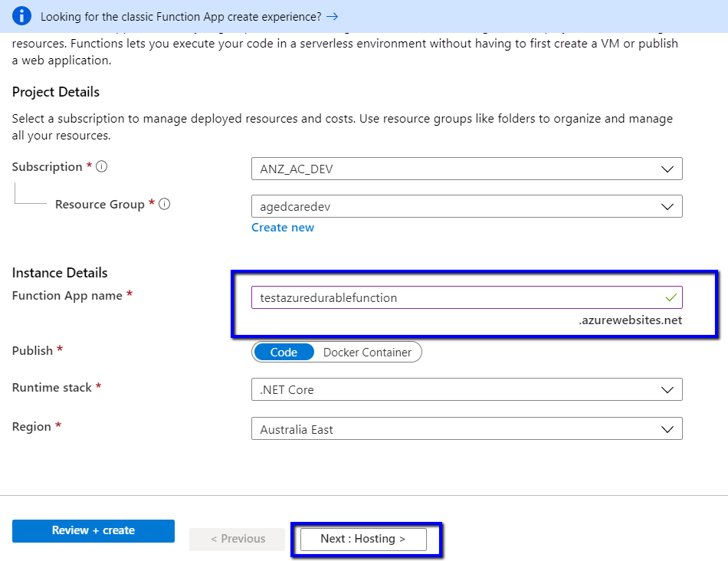Click the .azurewebsites.net domain suffix text

pyautogui.click(x=630, y=320)
